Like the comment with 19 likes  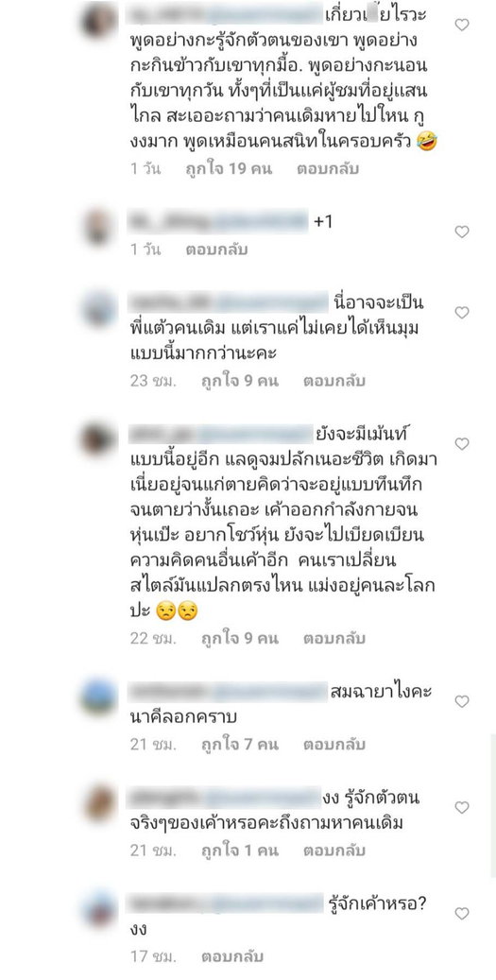click(462, 25)
